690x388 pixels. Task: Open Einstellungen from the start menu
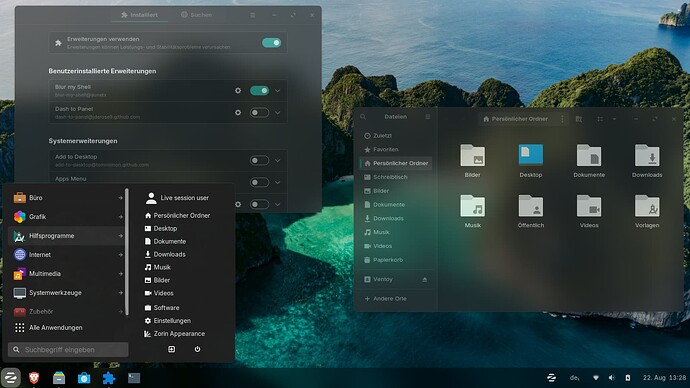[x=168, y=321]
